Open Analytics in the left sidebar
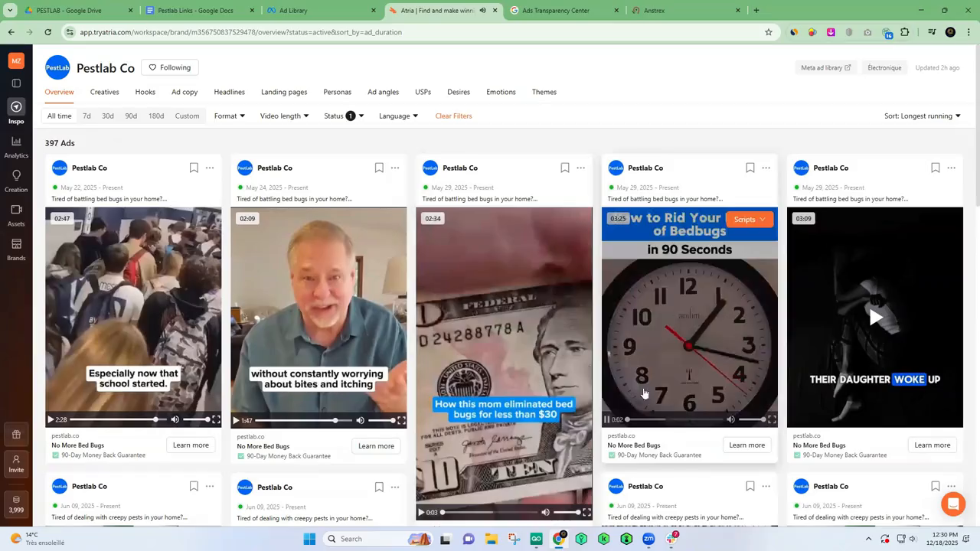Image resolution: width=980 pixels, height=551 pixels. point(16,147)
